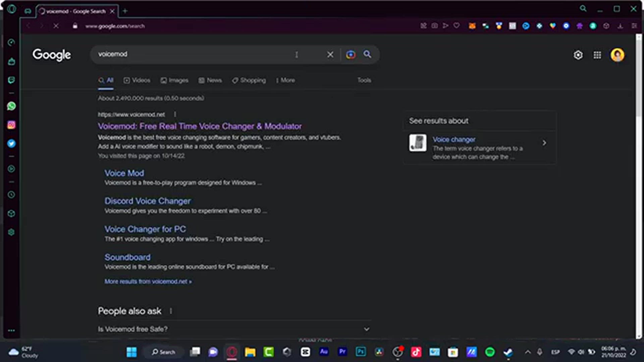Open options menu beside voicemod.net URL
644x362 pixels.
click(x=175, y=115)
